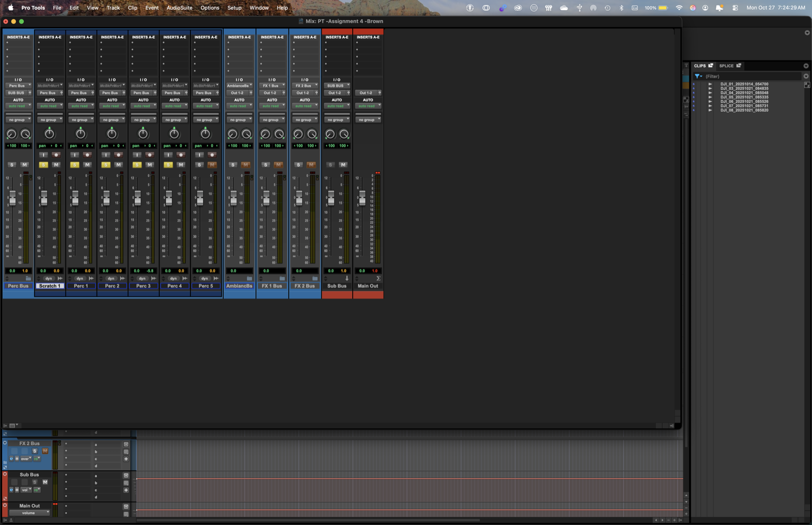812x525 pixels.
Task: Click the Perc 3 volume fader
Action: click(x=138, y=198)
